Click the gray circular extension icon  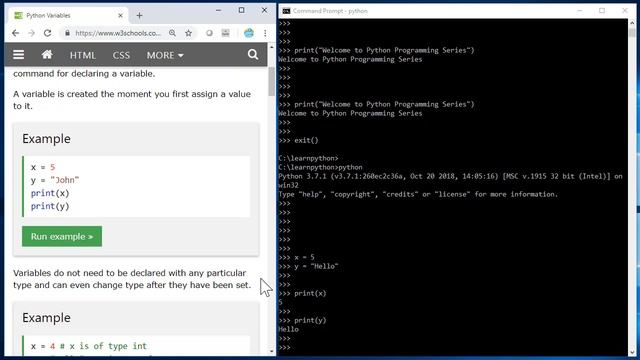[209, 33]
